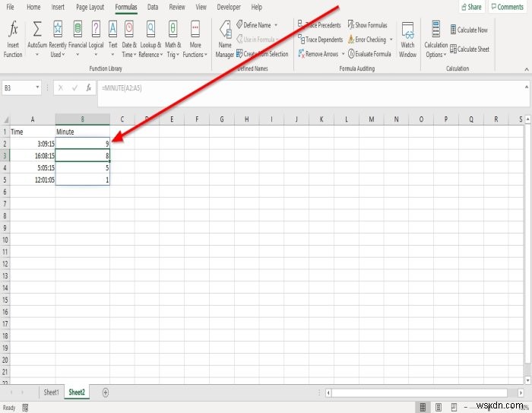Add a new sheet
532x413 pixels.
pyautogui.click(x=106, y=392)
